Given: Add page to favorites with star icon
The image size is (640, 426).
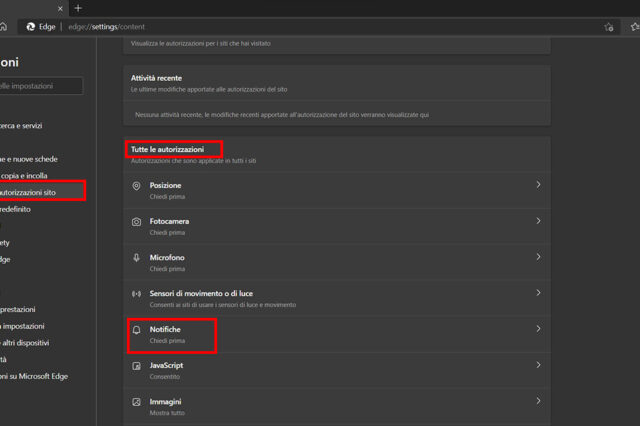Looking at the screenshot, I should coord(608,27).
